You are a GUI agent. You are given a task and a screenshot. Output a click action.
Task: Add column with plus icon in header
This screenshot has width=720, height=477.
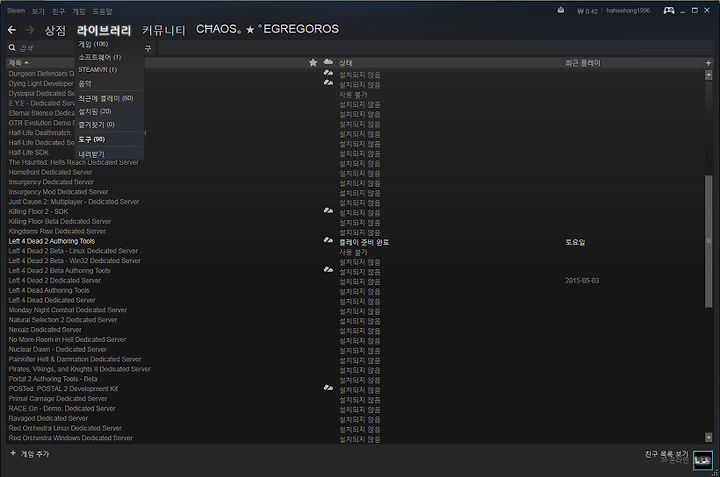pos(708,62)
